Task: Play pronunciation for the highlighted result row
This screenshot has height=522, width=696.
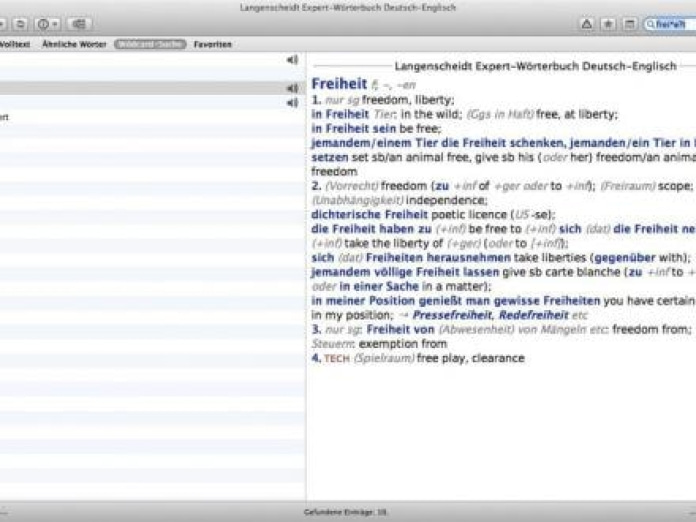Action: click(292, 88)
